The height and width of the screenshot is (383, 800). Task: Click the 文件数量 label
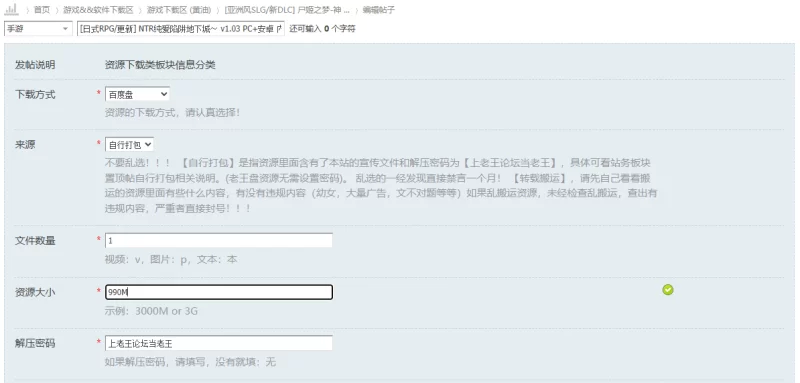tap(35, 241)
